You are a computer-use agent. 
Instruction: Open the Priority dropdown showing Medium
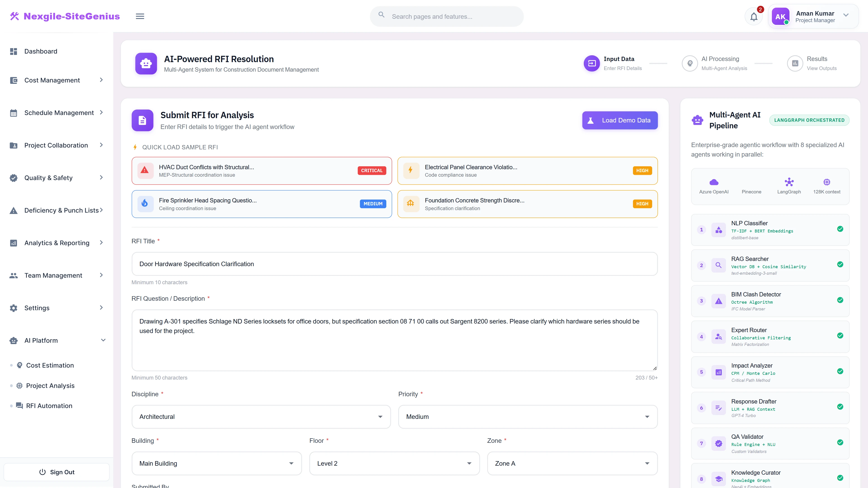click(527, 417)
